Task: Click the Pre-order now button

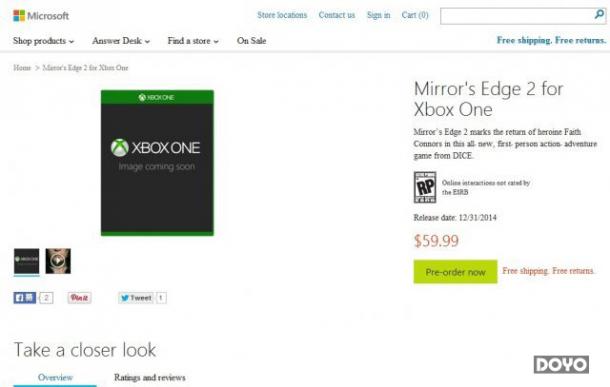Action: (455, 271)
